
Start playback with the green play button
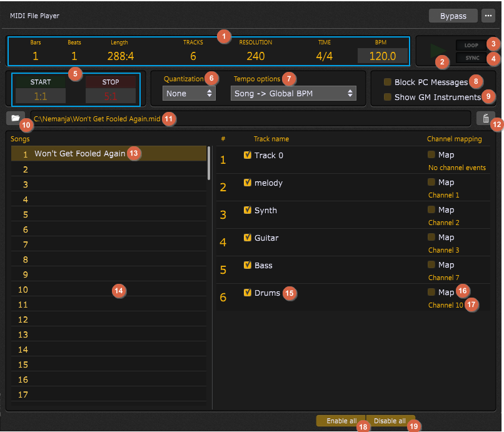[438, 51]
